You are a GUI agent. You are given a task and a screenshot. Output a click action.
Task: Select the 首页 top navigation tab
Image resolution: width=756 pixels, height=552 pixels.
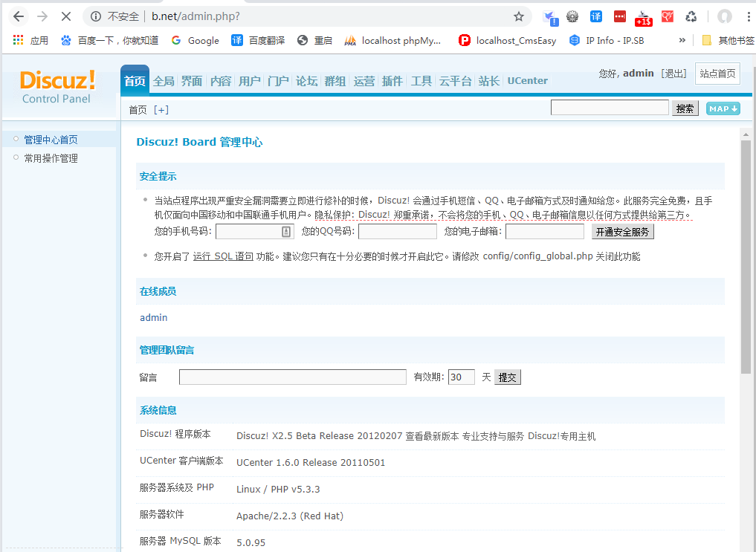point(135,81)
